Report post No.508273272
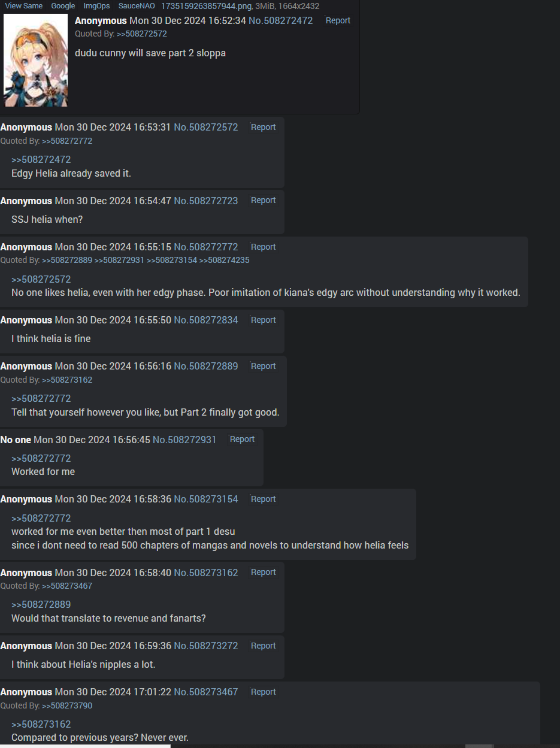 pos(263,646)
